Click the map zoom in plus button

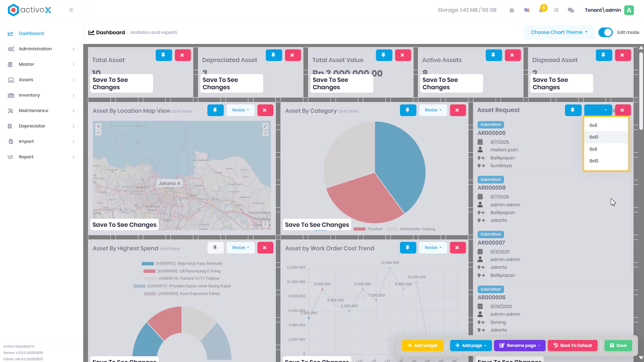click(x=98, y=126)
